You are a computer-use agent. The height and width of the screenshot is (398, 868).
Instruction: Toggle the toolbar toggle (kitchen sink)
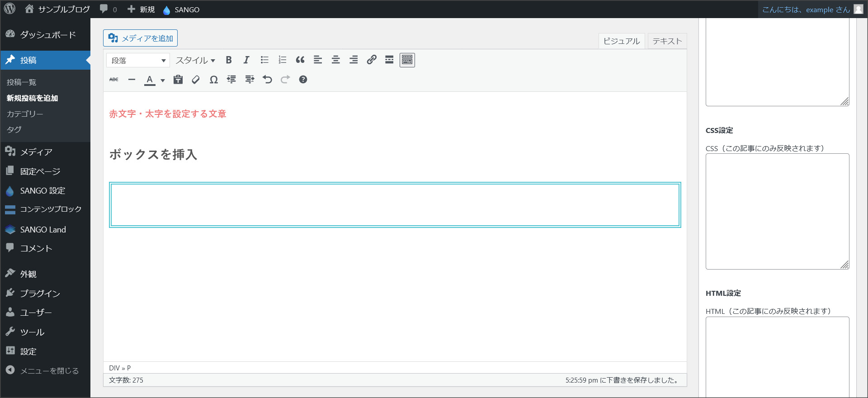click(407, 60)
